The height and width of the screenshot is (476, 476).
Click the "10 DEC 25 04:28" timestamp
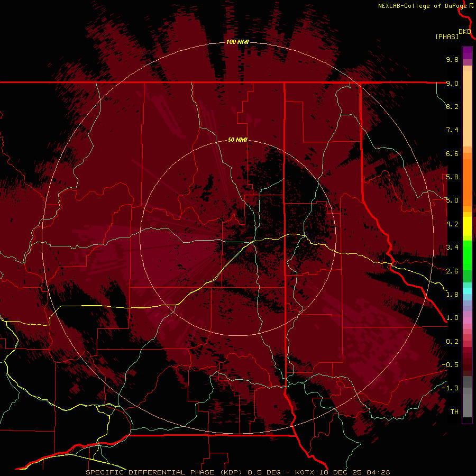coord(354,472)
